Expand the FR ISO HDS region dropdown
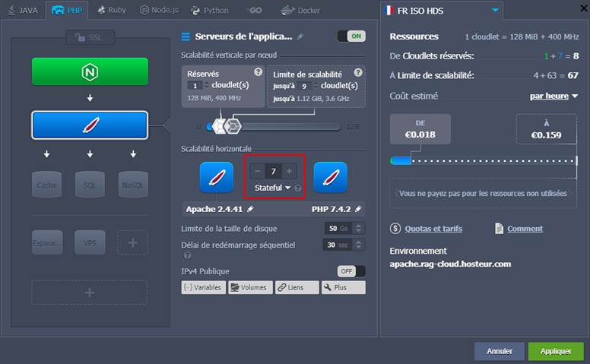 [x=496, y=11]
